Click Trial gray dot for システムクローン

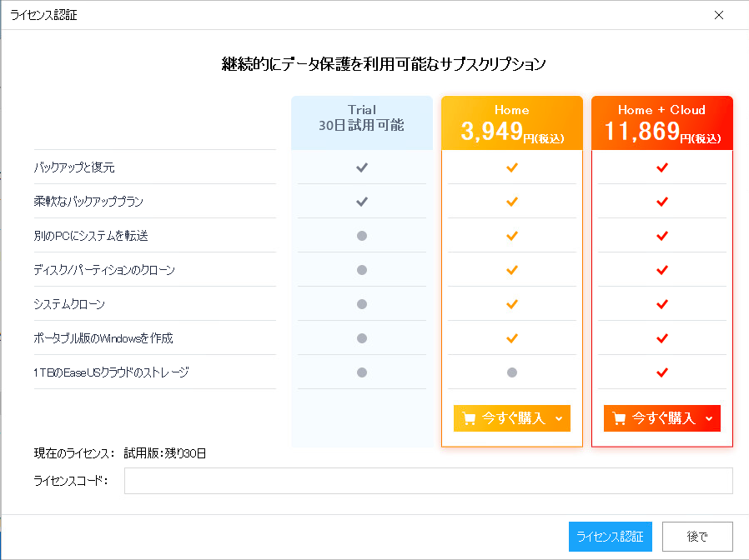(362, 304)
